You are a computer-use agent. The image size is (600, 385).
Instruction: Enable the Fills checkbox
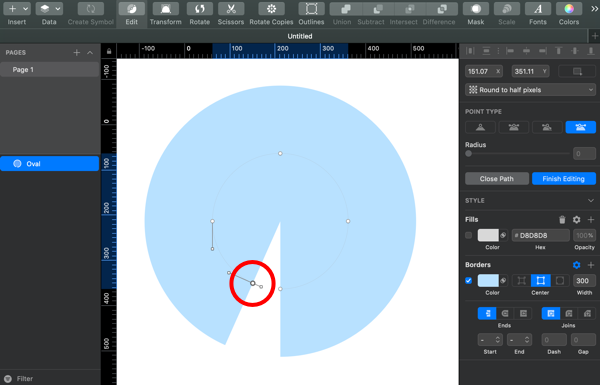pos(468,235)
